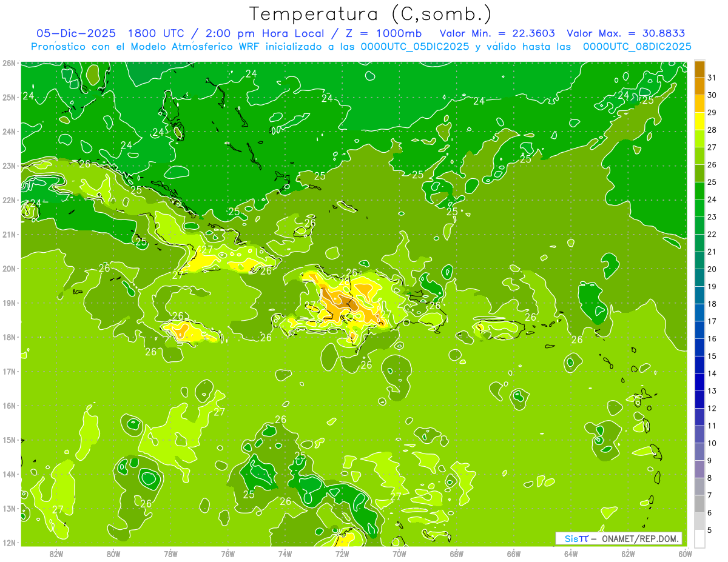Click the "17N" latitude axis label
Screen dimensions: 728x562
click(x=8, y=372)
